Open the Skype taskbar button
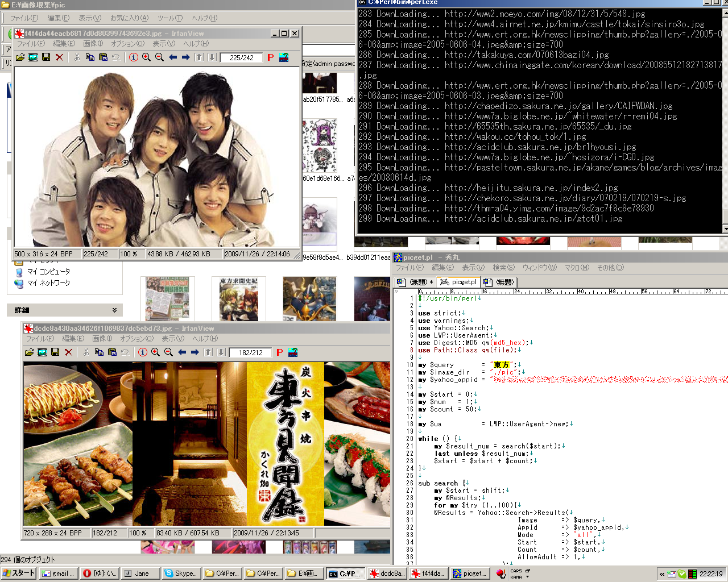The image size is (728, 582). click(x=180, y=573)
